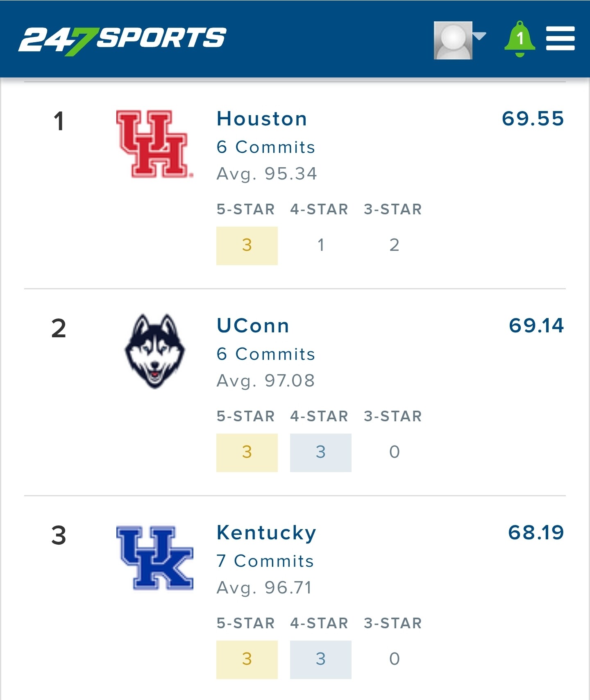
Task: Click the Houston Cougars logo
Action: pyautogui.click(x=154, y=144)
